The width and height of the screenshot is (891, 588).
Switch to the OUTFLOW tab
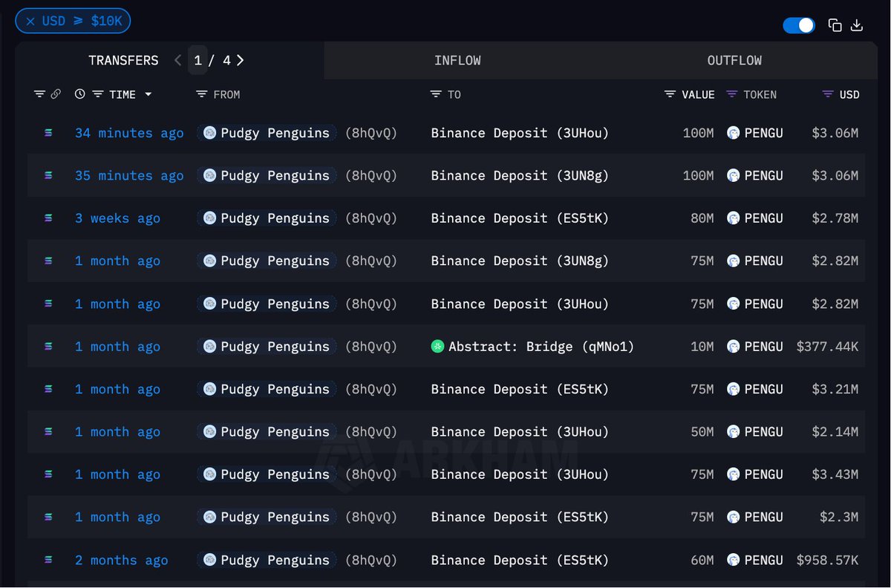coord(734,60)
